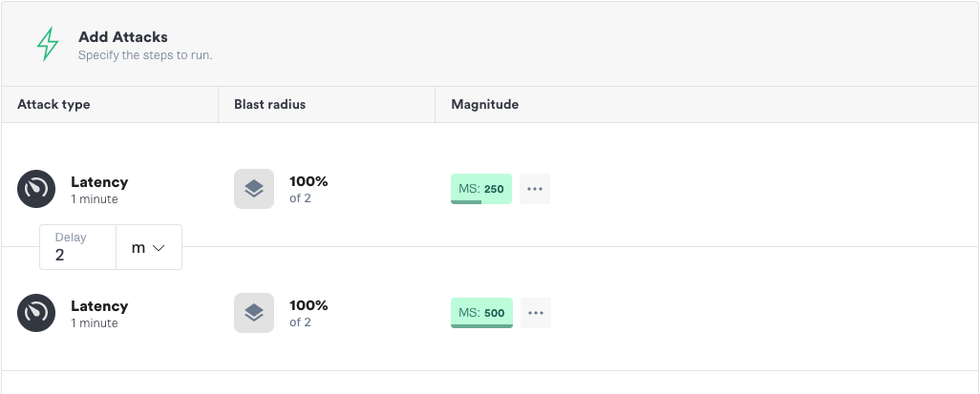Click the Blast radius column header
This screenshot has height=394, width=980.
[270, 104]
